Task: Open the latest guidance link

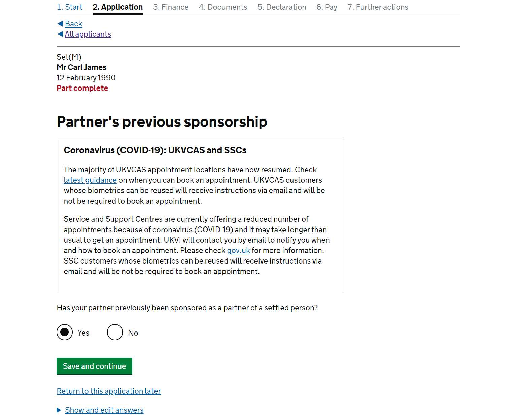Action: click(90, 180)
